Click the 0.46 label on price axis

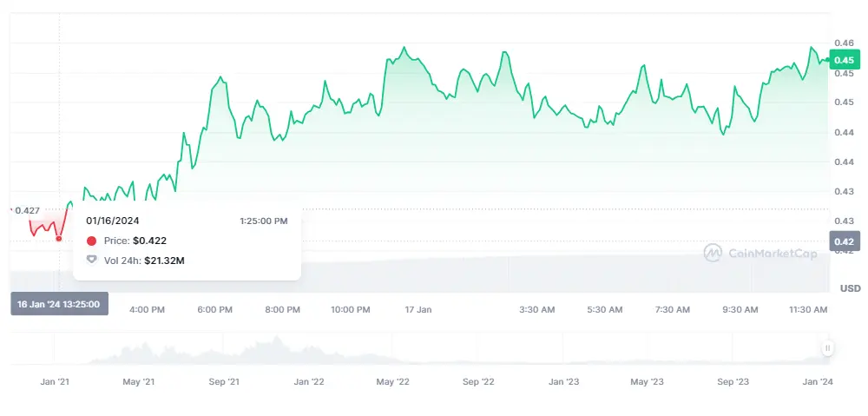[x=843, y=43]
